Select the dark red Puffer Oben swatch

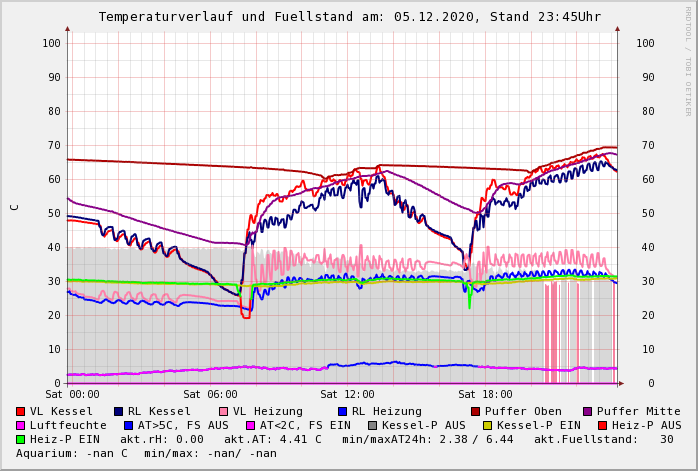click(x=476, y=411)
